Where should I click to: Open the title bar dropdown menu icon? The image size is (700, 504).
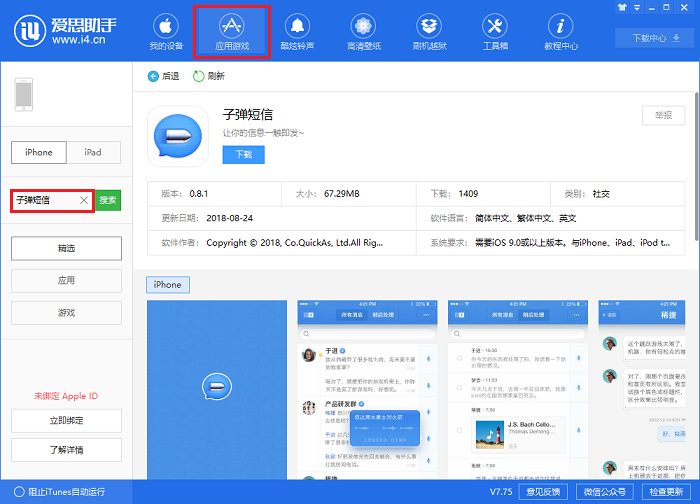(637, 7)
